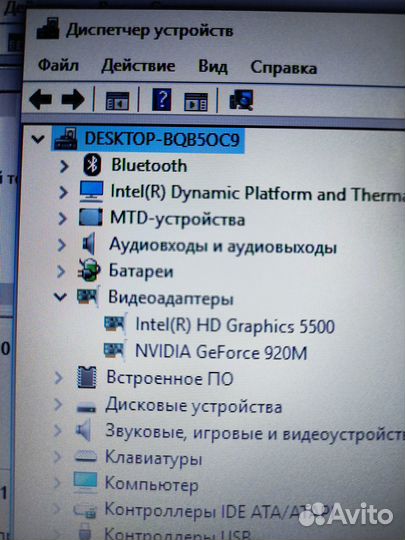The image size is (405, 540).
Task: Select Звуковые, игровые и видеоустройства label
Action: pos(255,432)
